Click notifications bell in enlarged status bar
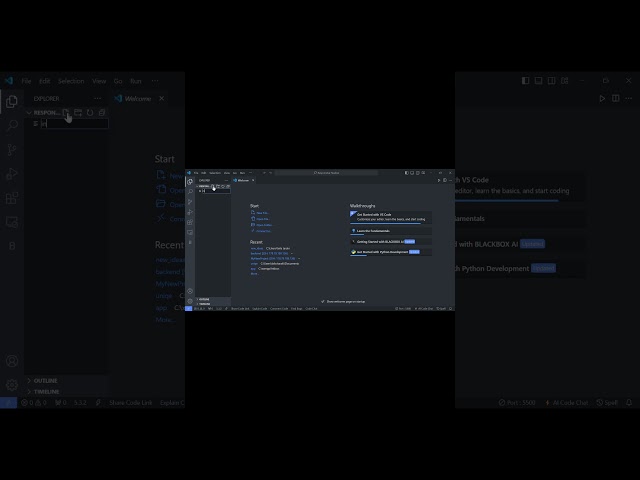 click(629, 402)
